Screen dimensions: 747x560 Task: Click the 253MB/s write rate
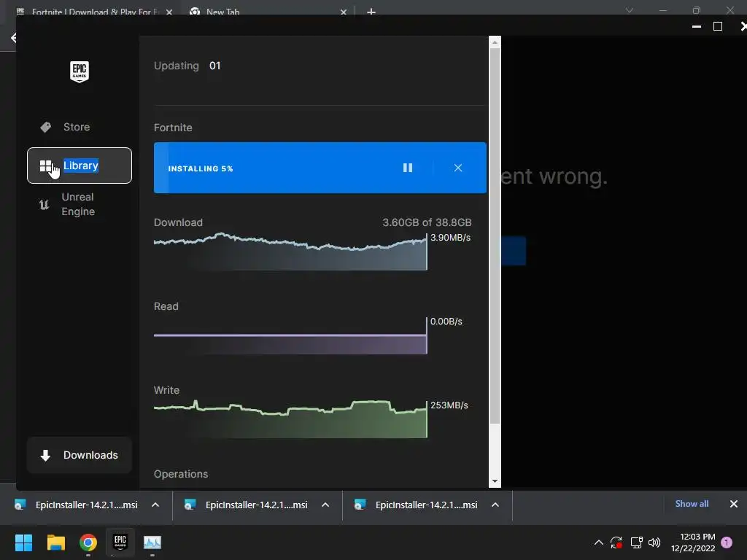pyautogui.click(x=449, y=405)
